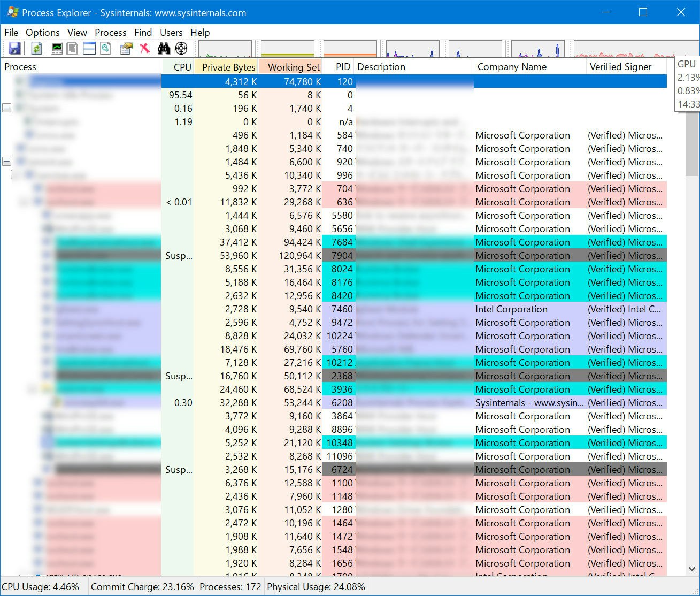The height and width of the screenshot is (596, 700).
Task: Click the Commit Charge status bar entry
Action: pos(142,586)
